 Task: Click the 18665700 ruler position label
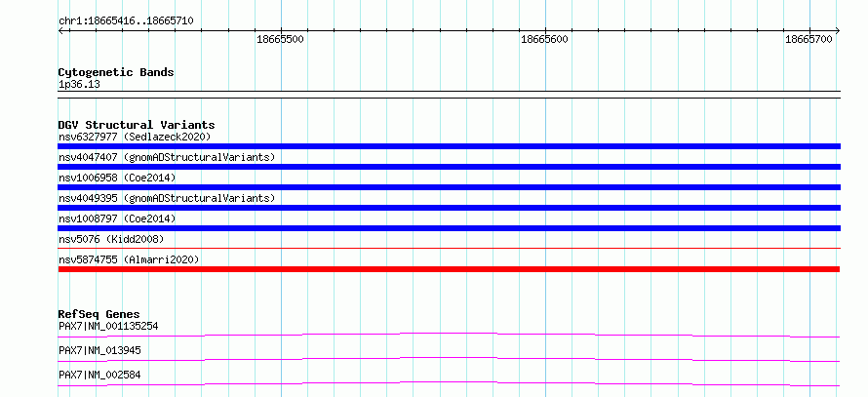pyautogui.click(x=809, y=39)
